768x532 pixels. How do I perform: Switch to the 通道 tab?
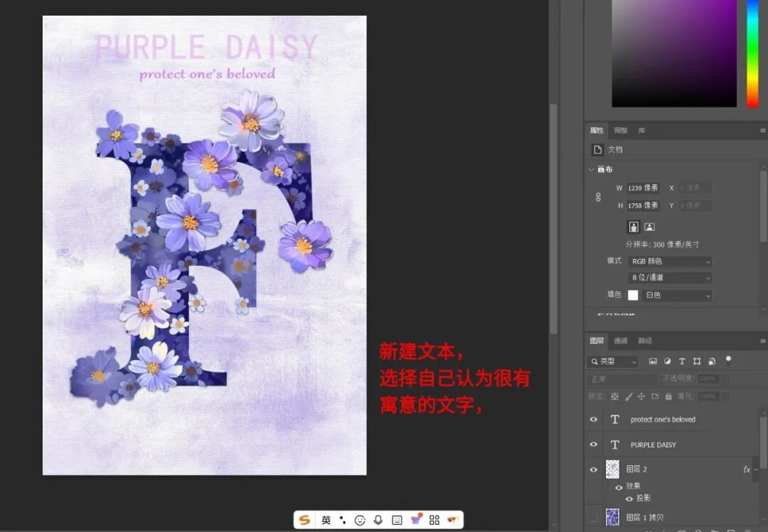pos(621,341)
